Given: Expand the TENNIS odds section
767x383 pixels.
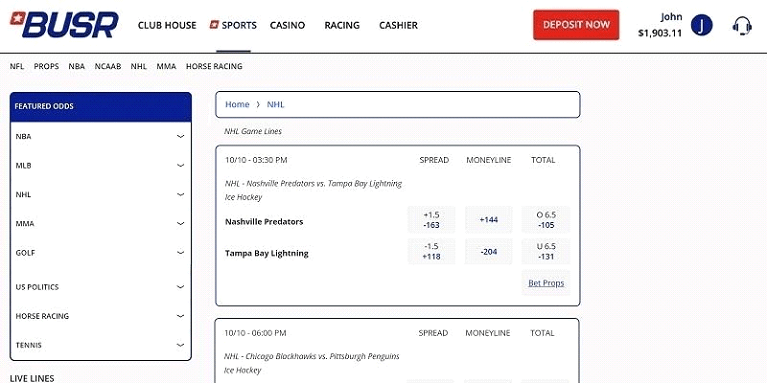Looking at the screenshot, I should (180, 345).
